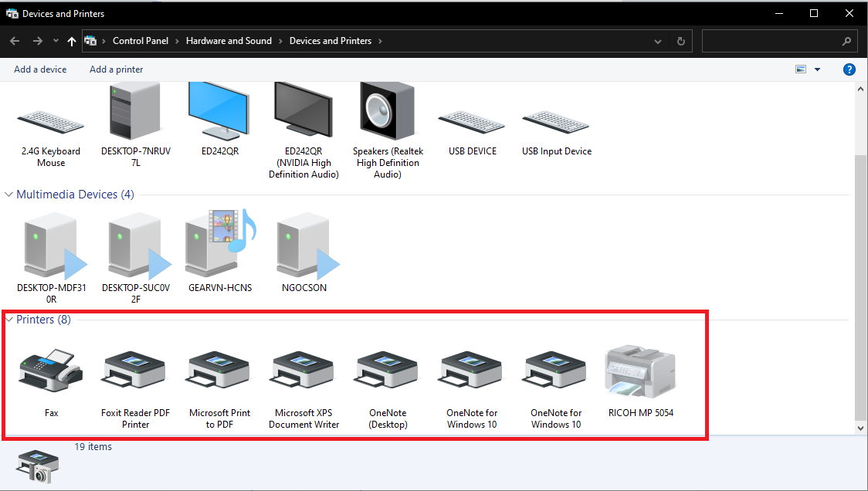Select the OneNote (Desktop) printer icon
Image resolution: width=868 pixels, height=491 pixels.
pos(388,369)
